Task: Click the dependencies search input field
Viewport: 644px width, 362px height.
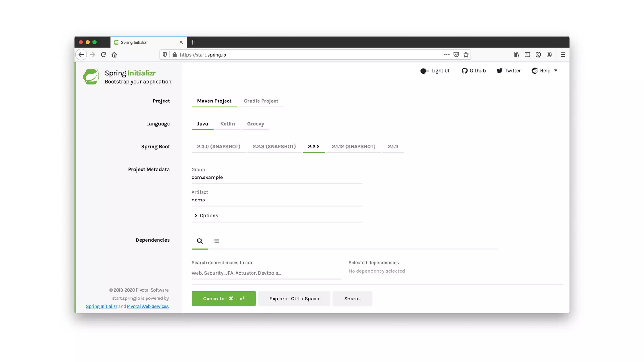Action: coord(266,273)
